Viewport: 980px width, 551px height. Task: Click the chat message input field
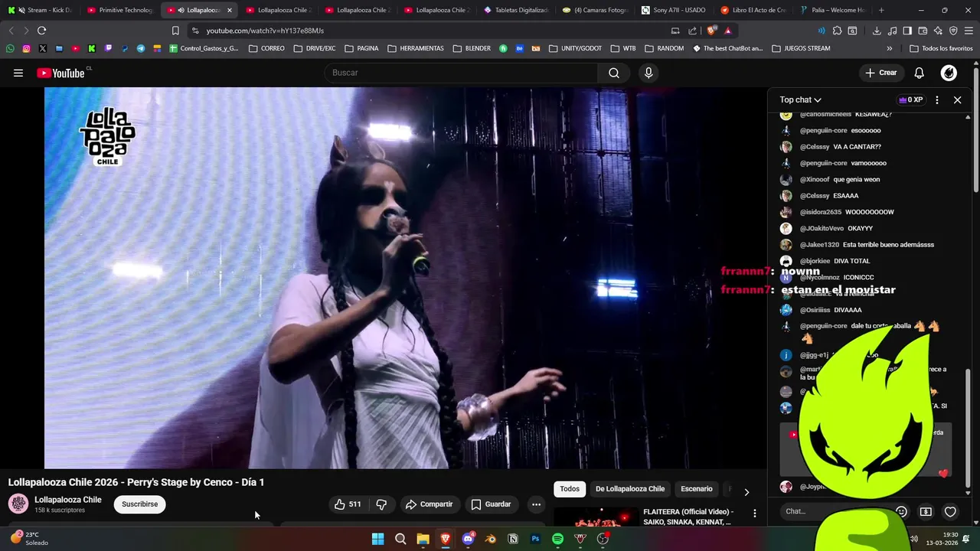[835, 511]
